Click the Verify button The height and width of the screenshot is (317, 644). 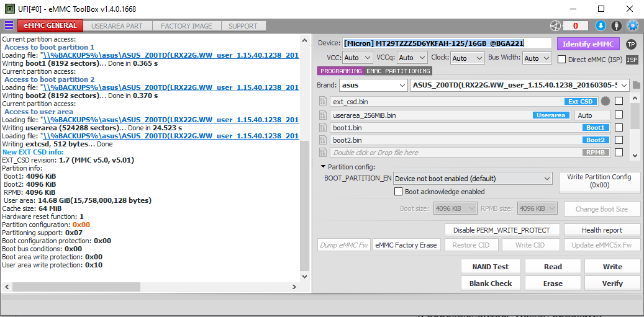612,284
